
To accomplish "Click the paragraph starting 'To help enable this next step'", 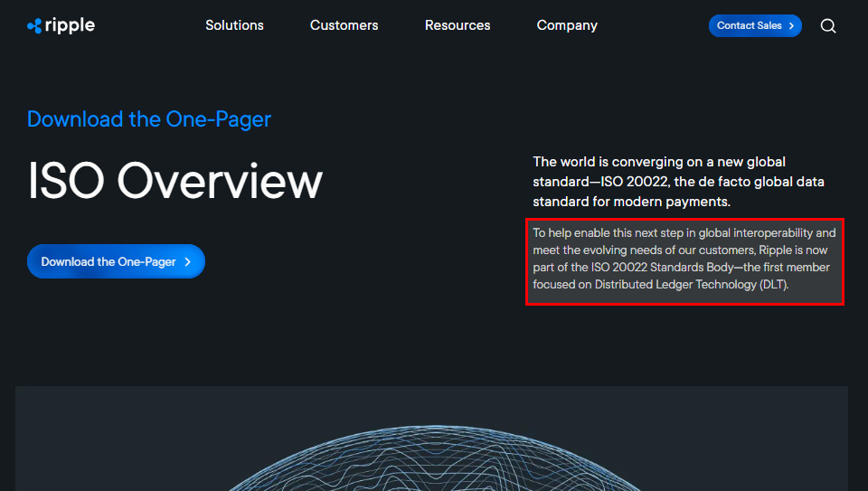I will [x=684, y=259].
